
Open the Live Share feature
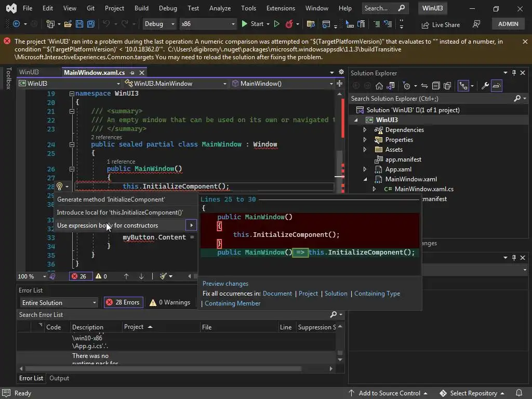441,25
